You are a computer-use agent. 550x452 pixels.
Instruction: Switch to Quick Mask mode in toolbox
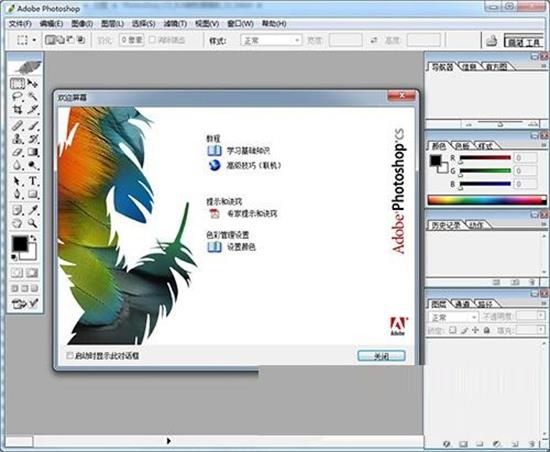tap(32, 273)
